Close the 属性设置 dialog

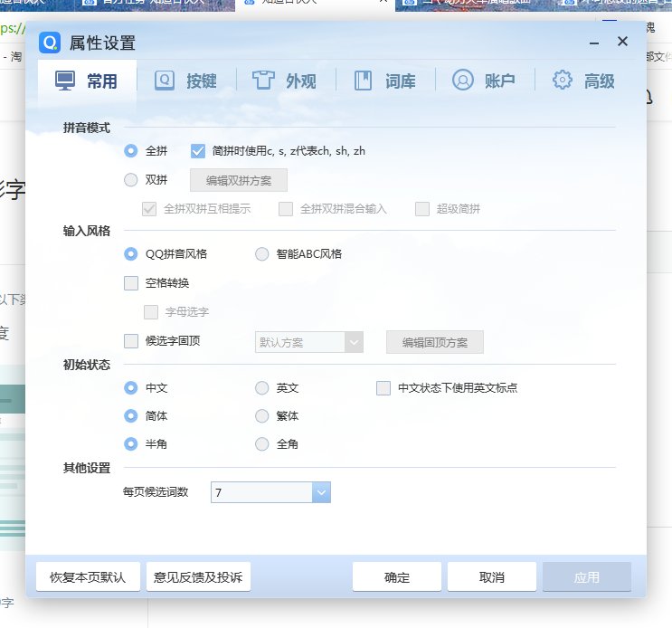click(623, 41)
